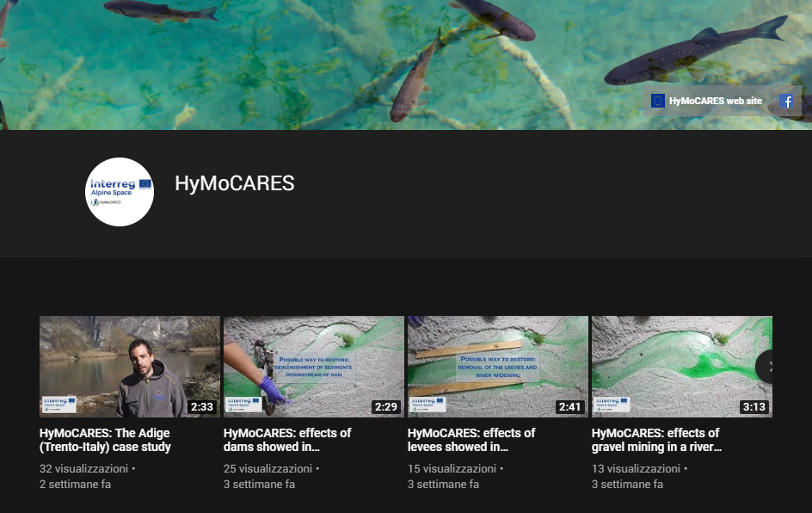Click the EU flag icon beside HyMoCARES web site

pyautogui.click(x=658, y=101)
